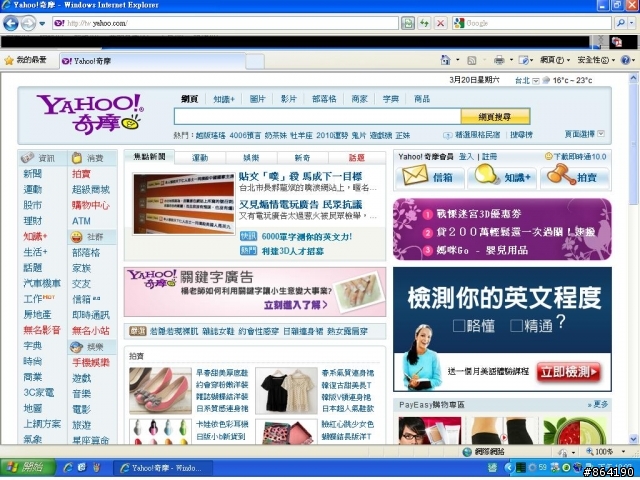The image size is (640, 480).
Task: Click 購物中心 in the sidebar
Action: 91,205
